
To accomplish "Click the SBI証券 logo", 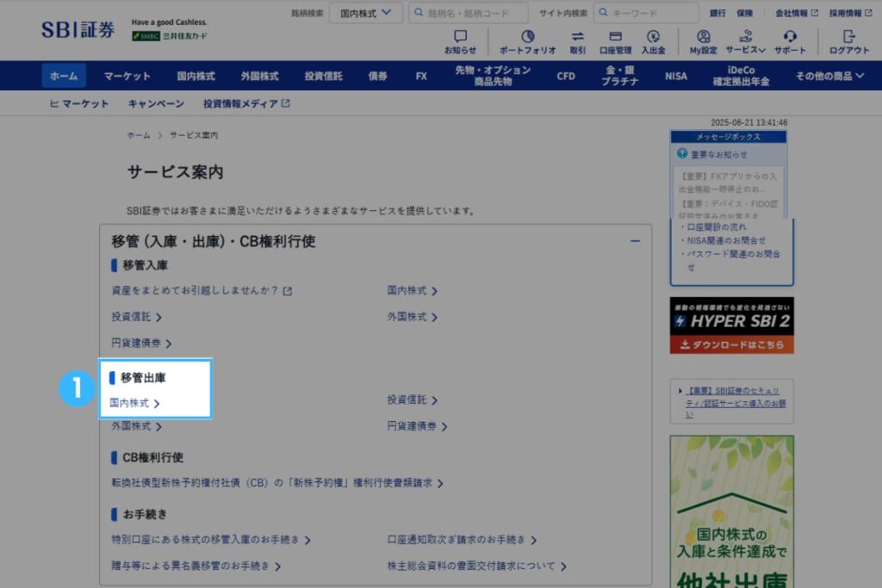I will [76, 28].
